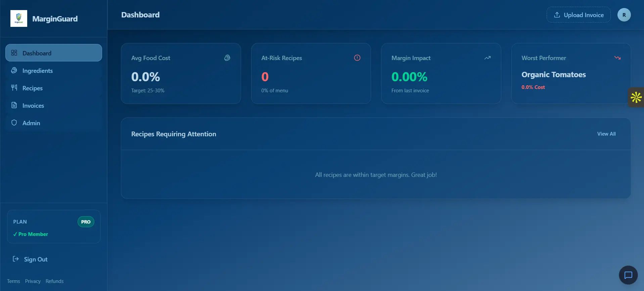Image resolution: width=644 pixels, height=291 pixels.
Task: Click the sign out arrow icon
Action: (16, 259)
